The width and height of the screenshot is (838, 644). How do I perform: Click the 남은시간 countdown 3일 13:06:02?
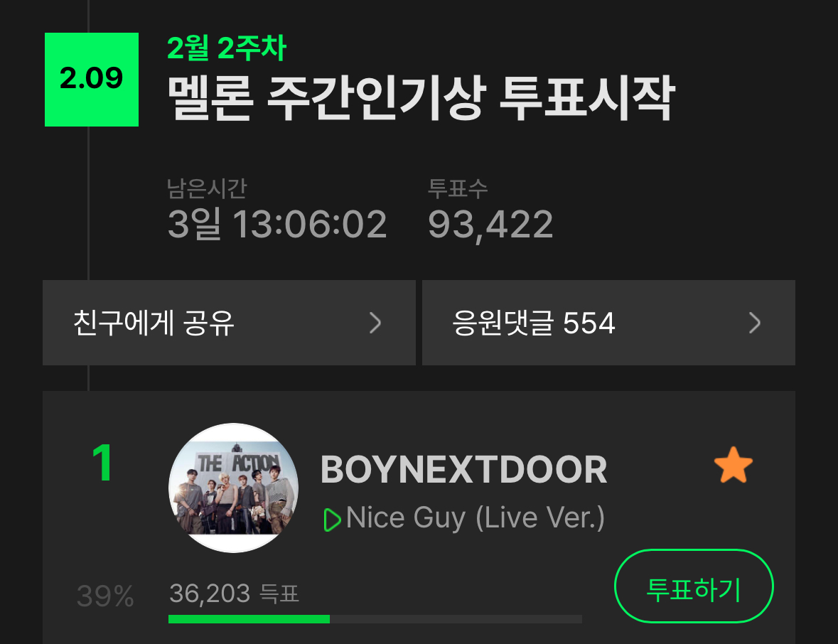point(276,224)
